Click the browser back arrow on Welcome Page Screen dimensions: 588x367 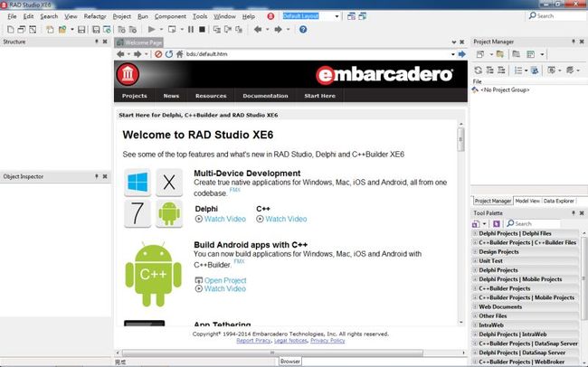pos(120,54)
